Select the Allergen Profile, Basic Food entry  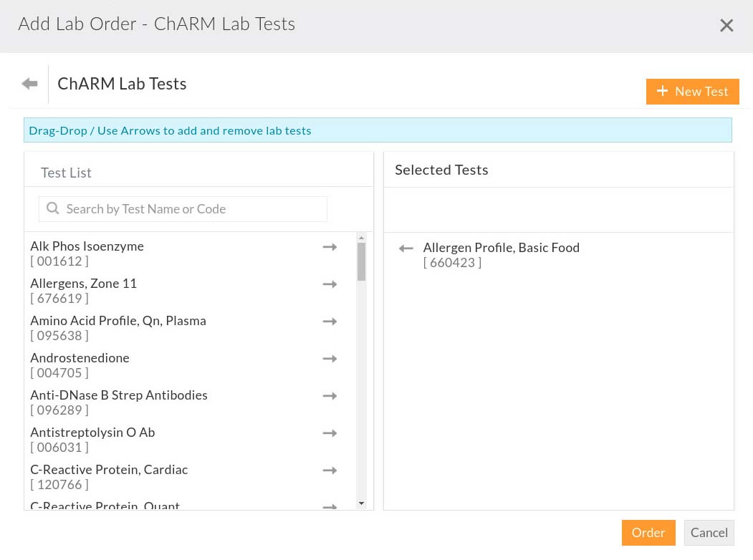coord(501,247)
